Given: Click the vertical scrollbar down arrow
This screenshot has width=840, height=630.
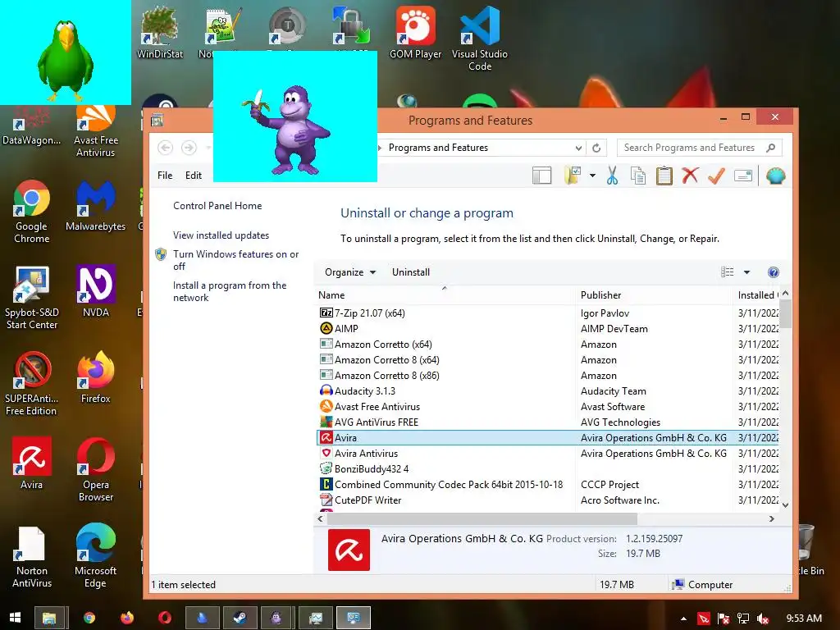Looking at the screenshot, I should coord(785,504).
